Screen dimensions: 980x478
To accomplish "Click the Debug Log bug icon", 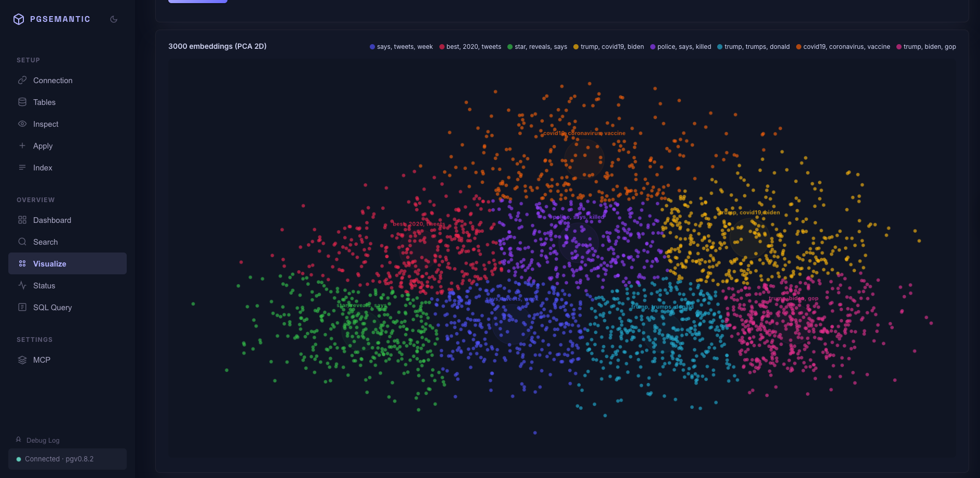I will click(19, 440).
